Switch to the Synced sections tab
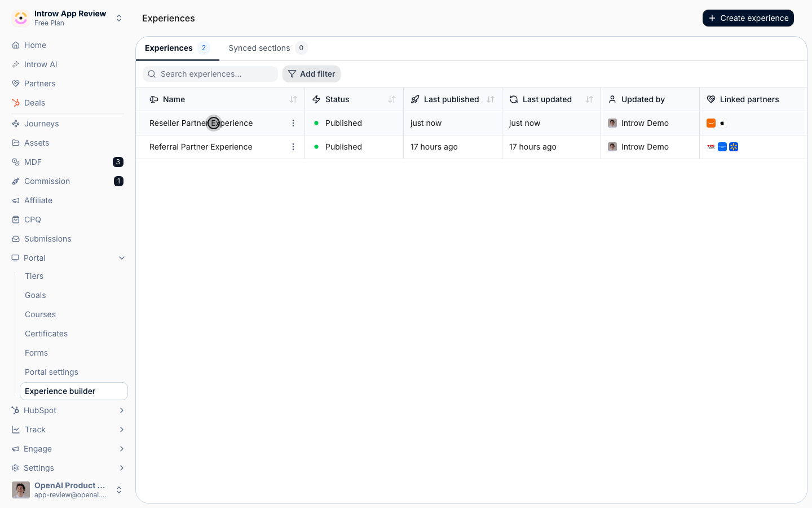Screen dimensions: 812x508 pyautogui.click(x=268, y=48)
